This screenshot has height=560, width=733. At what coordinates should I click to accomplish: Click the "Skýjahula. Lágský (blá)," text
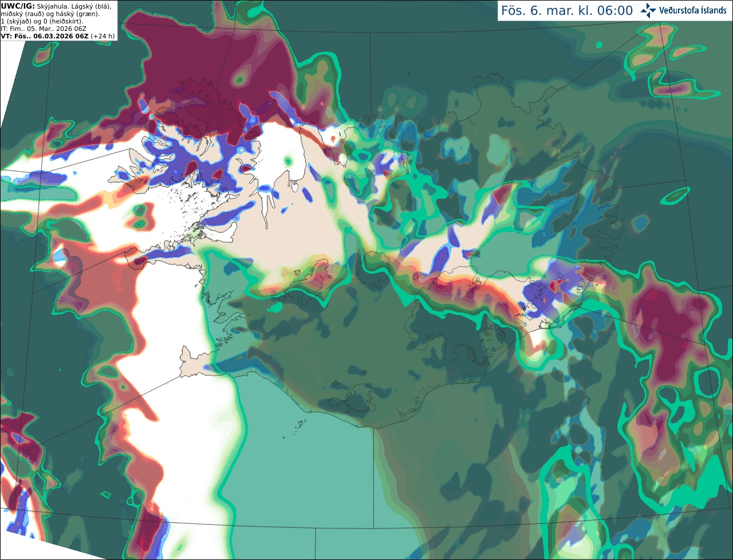pos(74,6)
